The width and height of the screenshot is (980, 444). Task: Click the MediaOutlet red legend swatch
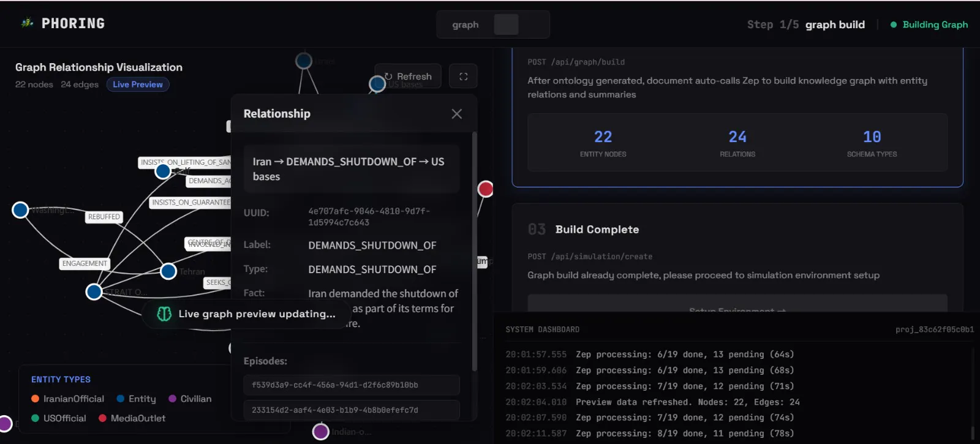click(x=103, y=418)
